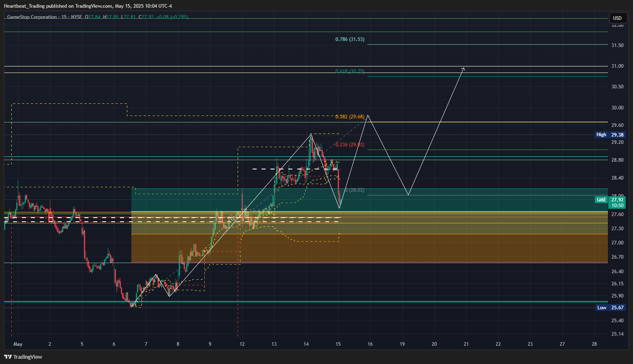This screenshot has width=633, height=364.
Task: Click the 27.60 price axis value
Action: point(617,214)
